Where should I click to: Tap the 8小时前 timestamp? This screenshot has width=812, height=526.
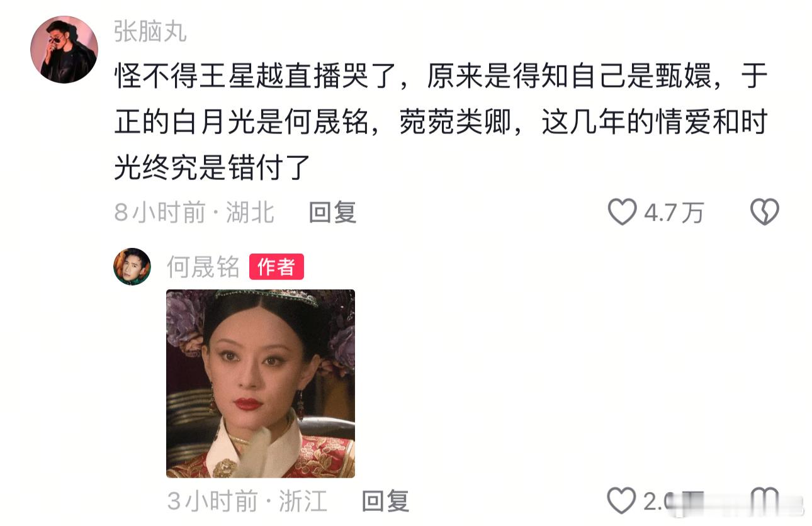pos(160,213)
